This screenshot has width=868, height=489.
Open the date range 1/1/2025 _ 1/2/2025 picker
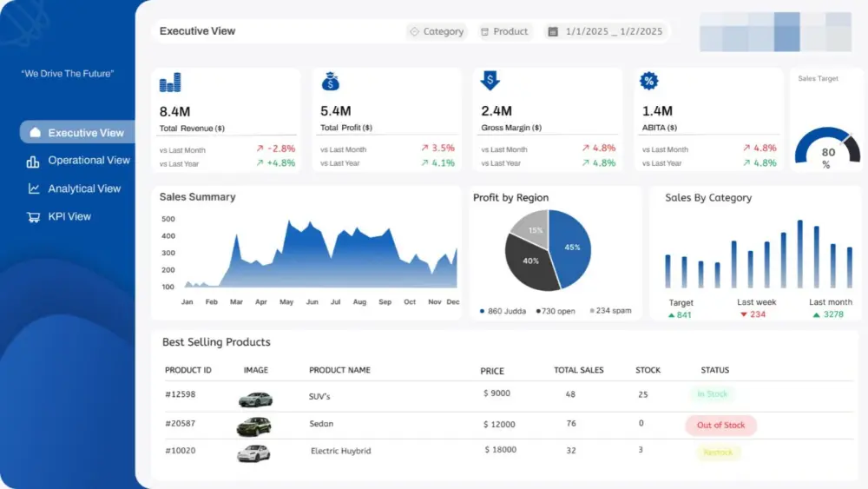click(606, 31)
